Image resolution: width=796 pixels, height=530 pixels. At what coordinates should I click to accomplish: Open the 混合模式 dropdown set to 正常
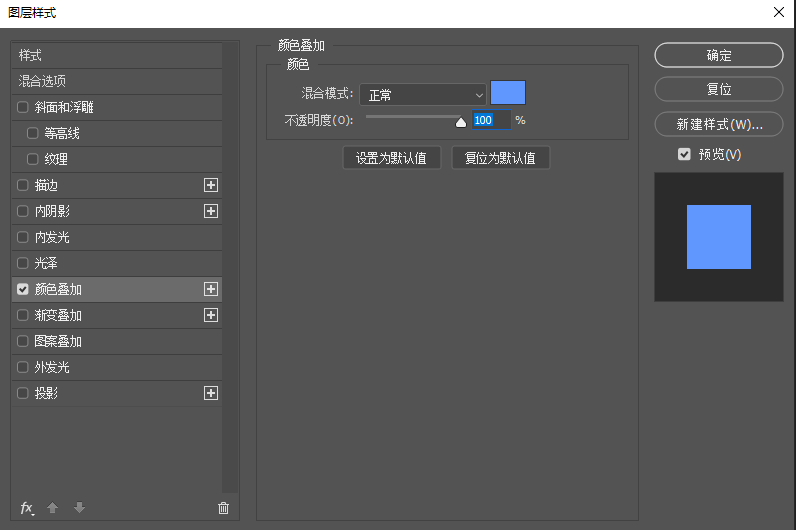coord(423,94)
